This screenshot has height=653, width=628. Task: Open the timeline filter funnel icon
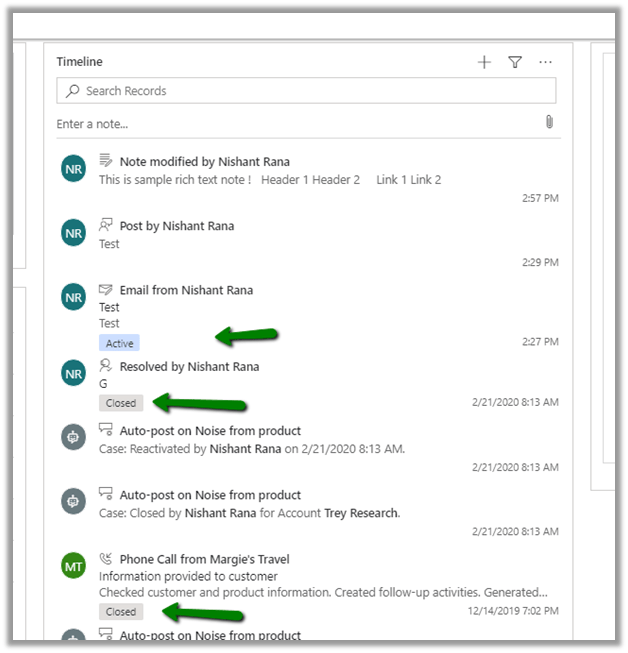pos(515,62)
